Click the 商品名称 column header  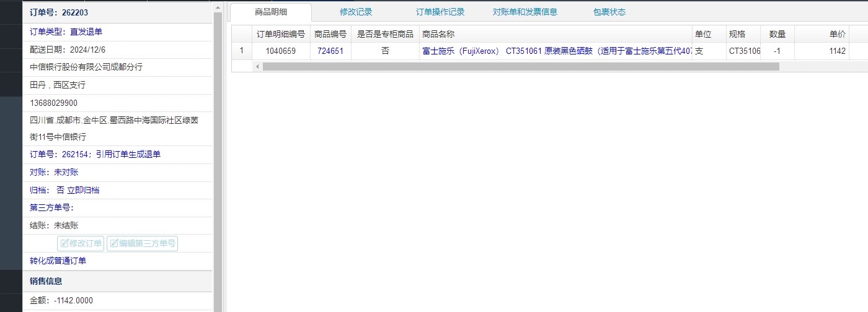556,34
